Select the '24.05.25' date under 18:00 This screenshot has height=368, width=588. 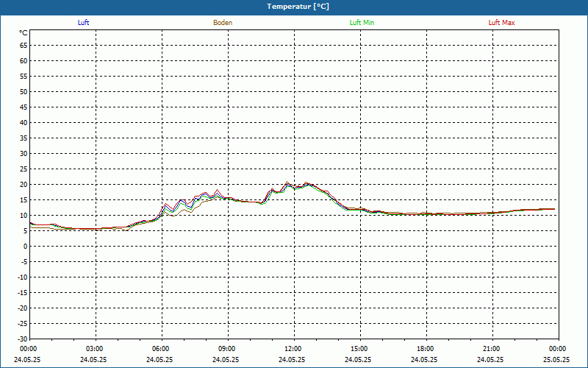tap(424, 359)
